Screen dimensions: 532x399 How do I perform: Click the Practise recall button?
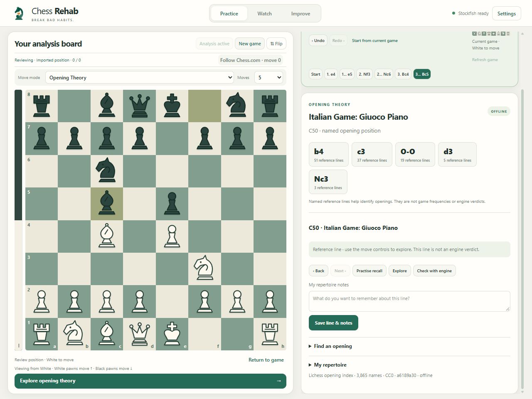(x=369, y=271)
